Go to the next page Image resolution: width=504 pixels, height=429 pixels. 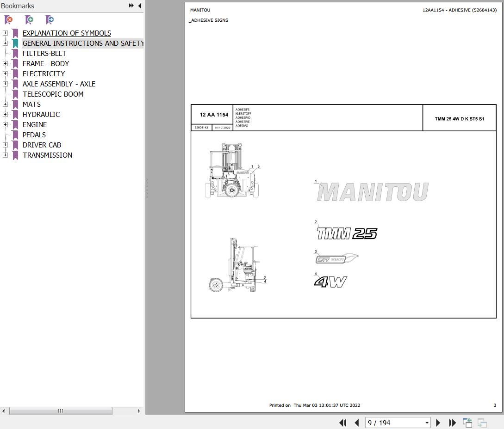point(438,423)
